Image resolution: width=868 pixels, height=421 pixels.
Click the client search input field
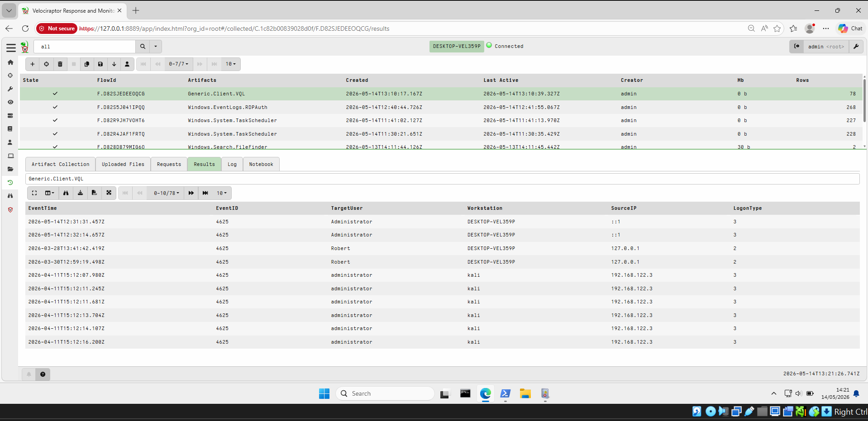click(85, 47)
